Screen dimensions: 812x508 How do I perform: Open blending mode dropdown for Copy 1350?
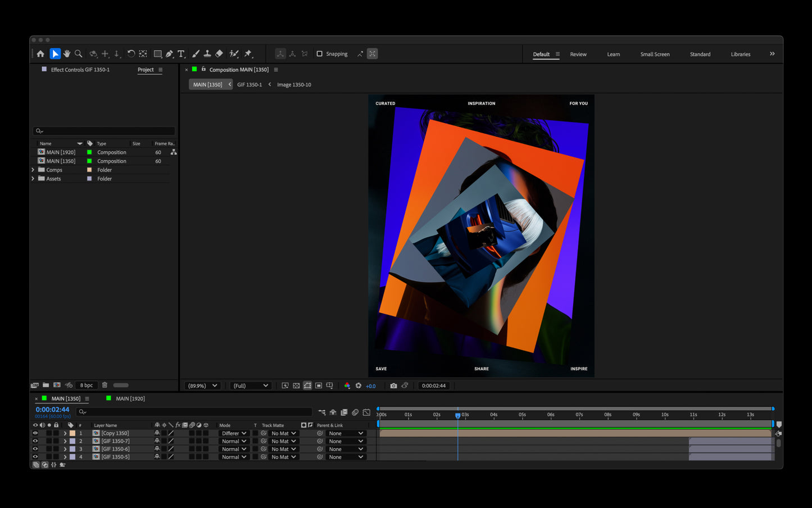coord(233,433)
